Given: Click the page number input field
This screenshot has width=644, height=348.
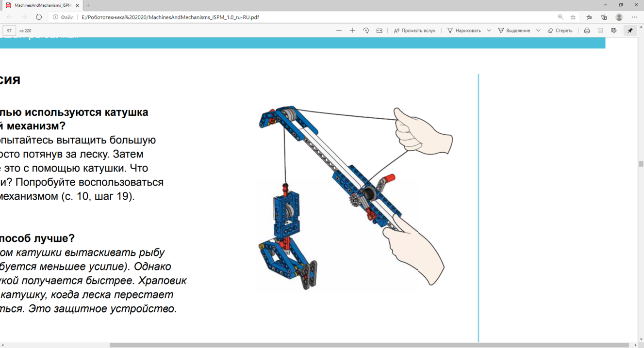Looking at the screenshot, I should pos(10,31).
